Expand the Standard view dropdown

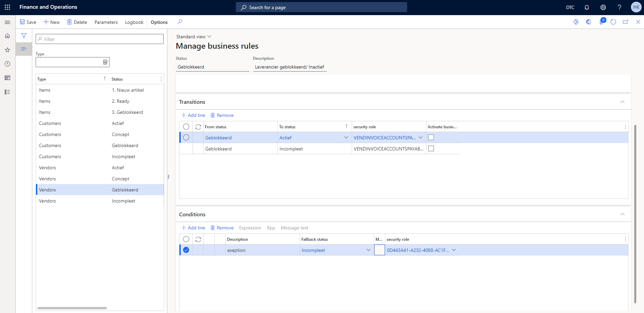tap(194, 37)
